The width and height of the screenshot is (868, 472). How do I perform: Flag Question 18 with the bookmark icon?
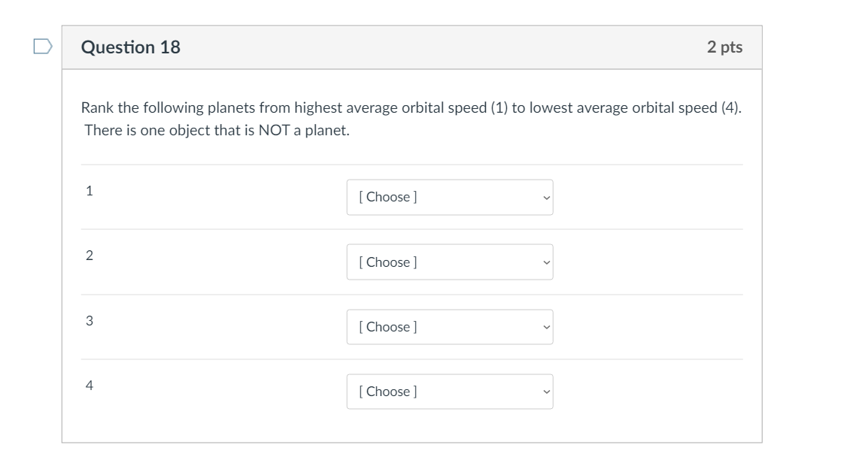click(x=43, y=47)
